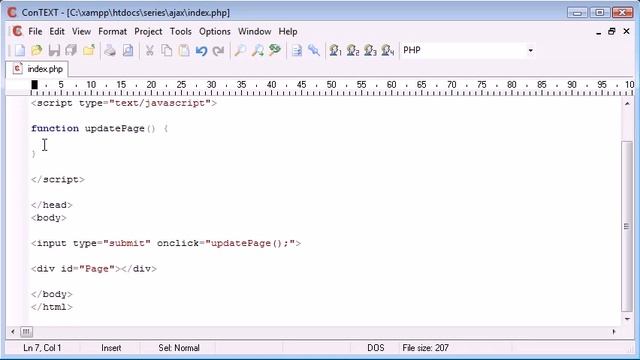Image resolution: width=640 pixels, height=360 pixels.
Task: Click 'Insert' mode in status bar
Action: (111, 348)
